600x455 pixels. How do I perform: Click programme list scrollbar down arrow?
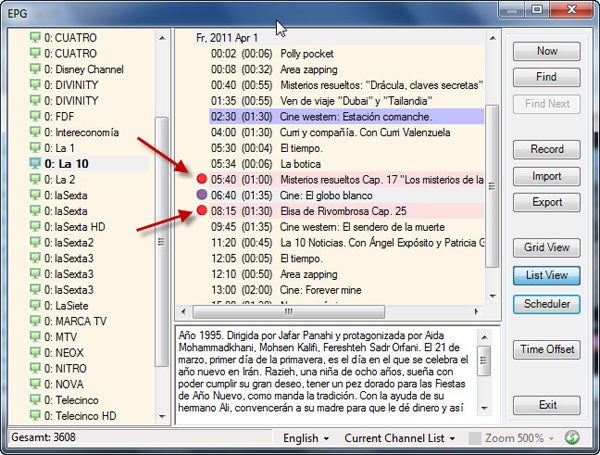(x=492, y=296)
